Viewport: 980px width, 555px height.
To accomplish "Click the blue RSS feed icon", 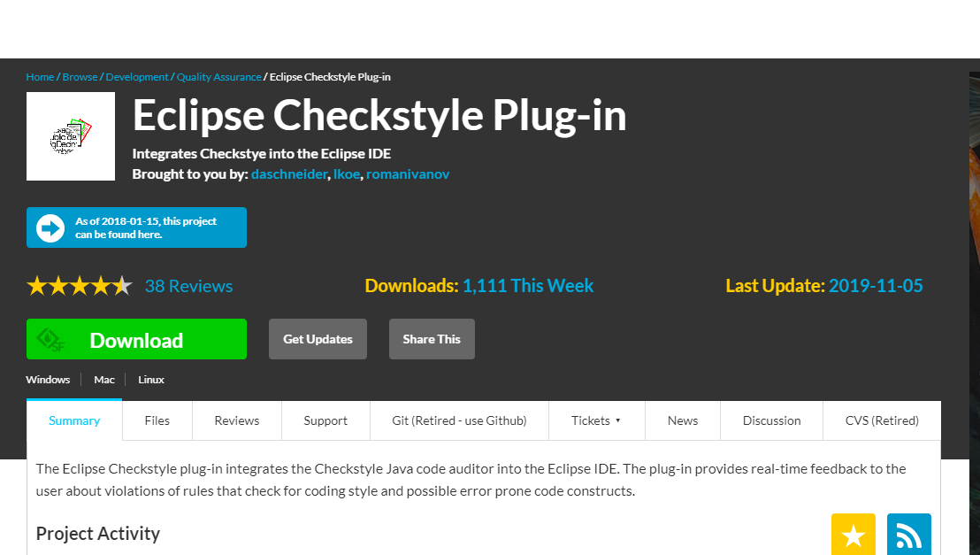I will (908, 535).
